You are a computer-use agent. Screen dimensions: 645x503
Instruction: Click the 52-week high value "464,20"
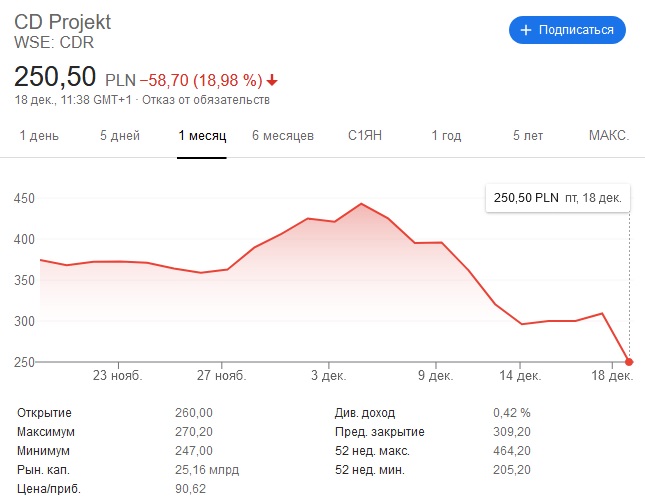(511, 451)
